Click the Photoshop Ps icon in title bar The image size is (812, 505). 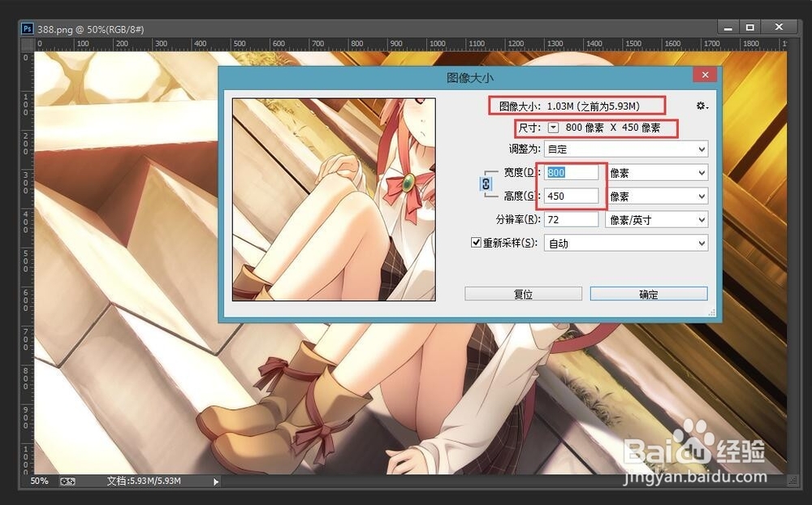28,28
